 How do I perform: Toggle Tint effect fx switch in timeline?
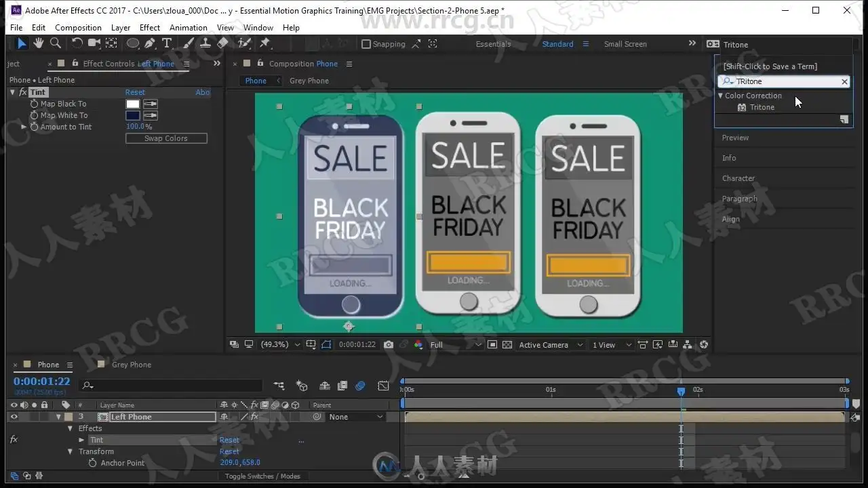pyautogui.click(x=14, y=440)
